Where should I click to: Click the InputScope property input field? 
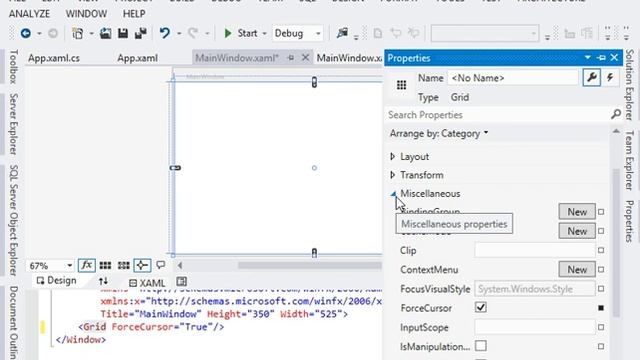pyautogui.click(x=535, y=327)
